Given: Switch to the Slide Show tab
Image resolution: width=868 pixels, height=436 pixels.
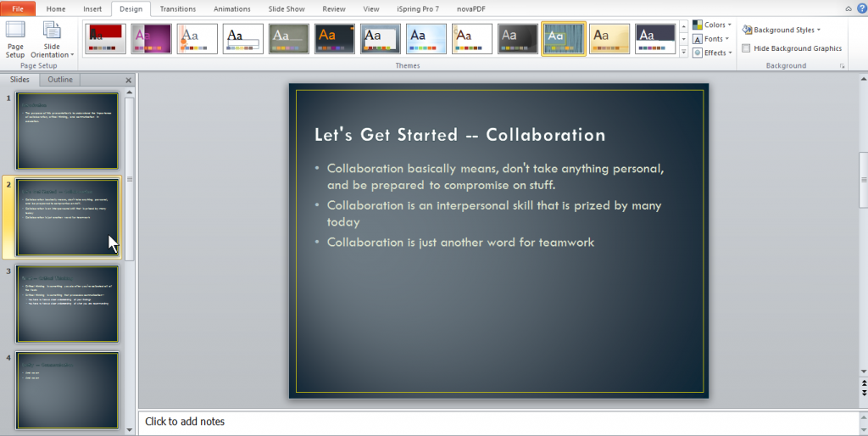Looking at the screenshot, I should click(x=288, y=8).
